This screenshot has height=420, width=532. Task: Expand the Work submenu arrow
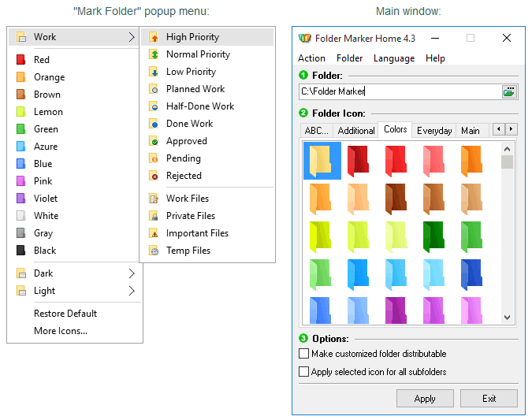click(132, 37)
